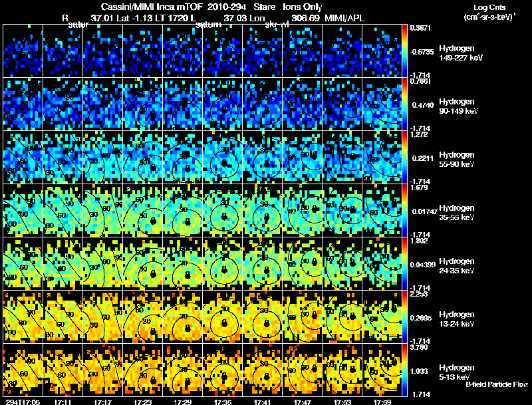This screenshot has width=532, height=405.
Task: Select the 17:47 time label
Action: (x=303, y=402)
